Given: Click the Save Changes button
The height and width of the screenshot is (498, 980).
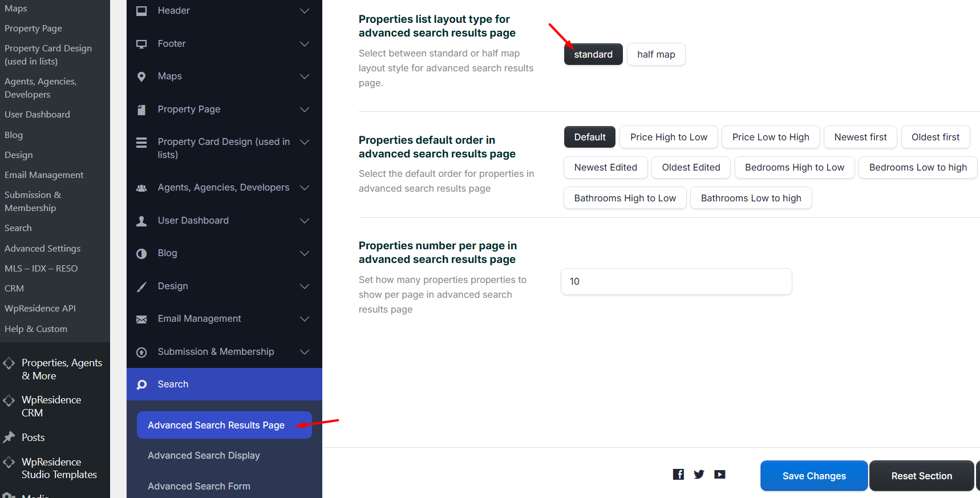Looking at the screenshot, I should pyautogui.click(x=813, y=476).
